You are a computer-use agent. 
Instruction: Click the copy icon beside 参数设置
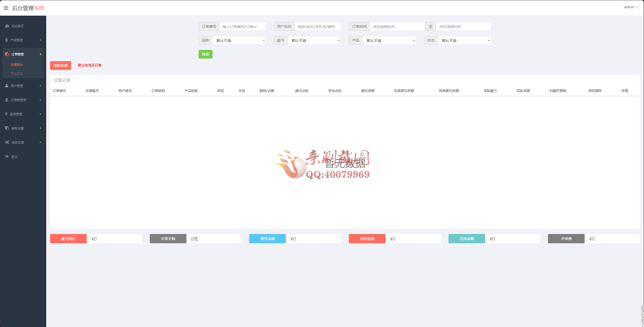tap(7, 128)
